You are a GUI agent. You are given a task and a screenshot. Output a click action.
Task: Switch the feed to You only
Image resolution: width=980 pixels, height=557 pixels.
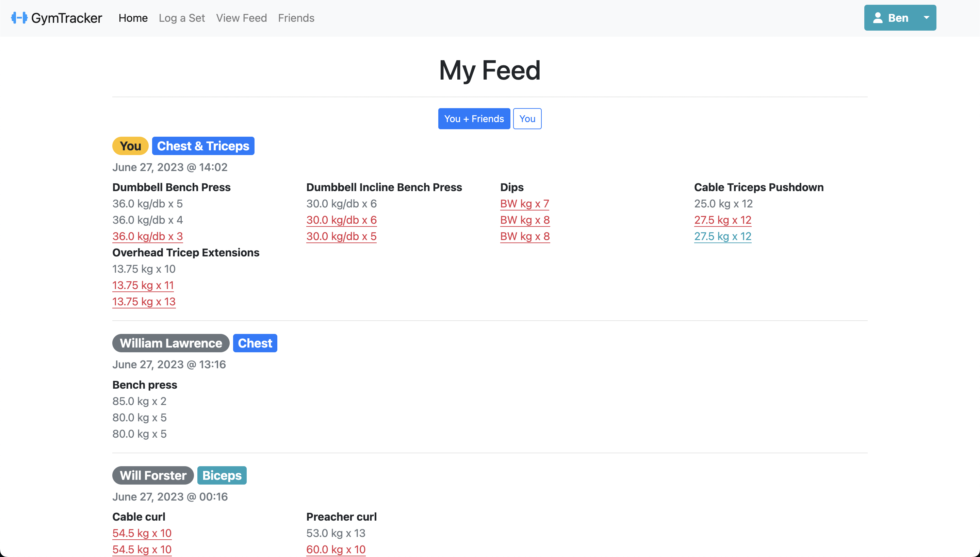pyautogui.click(x=527, y=119)
